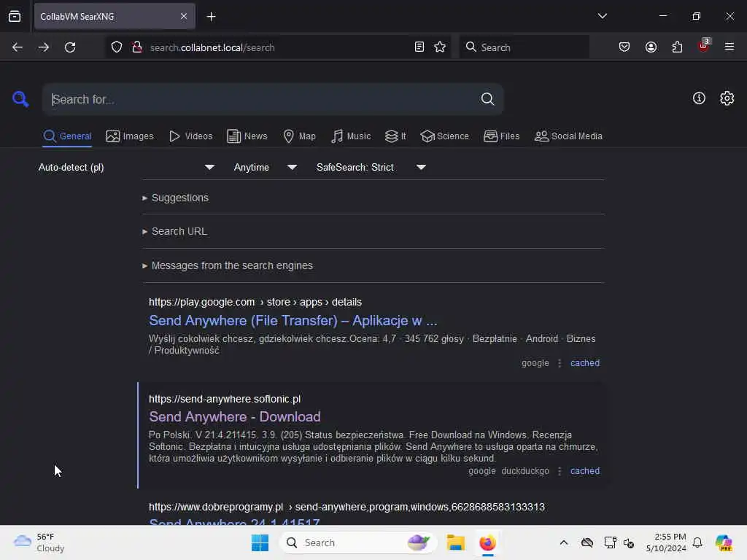Open the Auto-detect (pl) language dropdown
The width and height of the screenshot is (747, 560).
click(126, 167)
